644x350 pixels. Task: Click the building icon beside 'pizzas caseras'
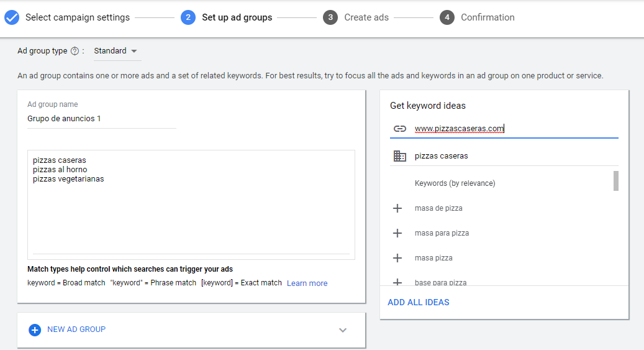400,156
